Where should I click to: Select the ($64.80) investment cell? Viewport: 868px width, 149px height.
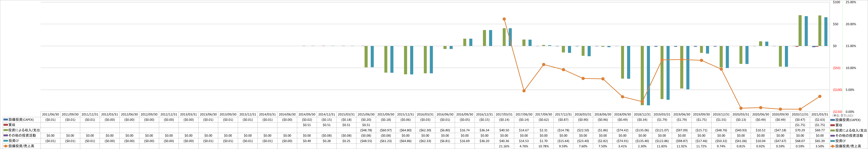click(406, 130)
